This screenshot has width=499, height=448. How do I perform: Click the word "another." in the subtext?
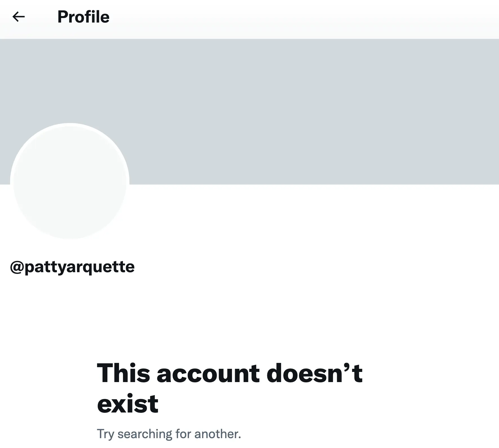pos(218,434)
